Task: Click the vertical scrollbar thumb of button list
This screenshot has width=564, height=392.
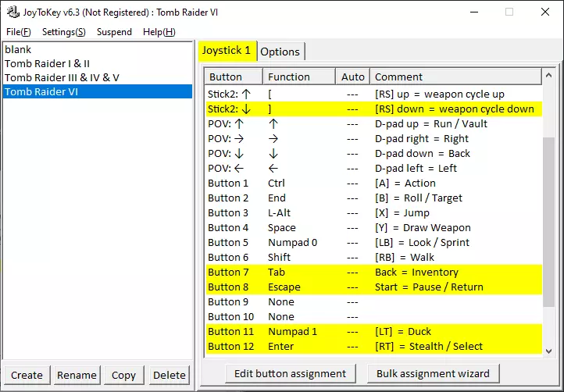Action: (548, 222)
